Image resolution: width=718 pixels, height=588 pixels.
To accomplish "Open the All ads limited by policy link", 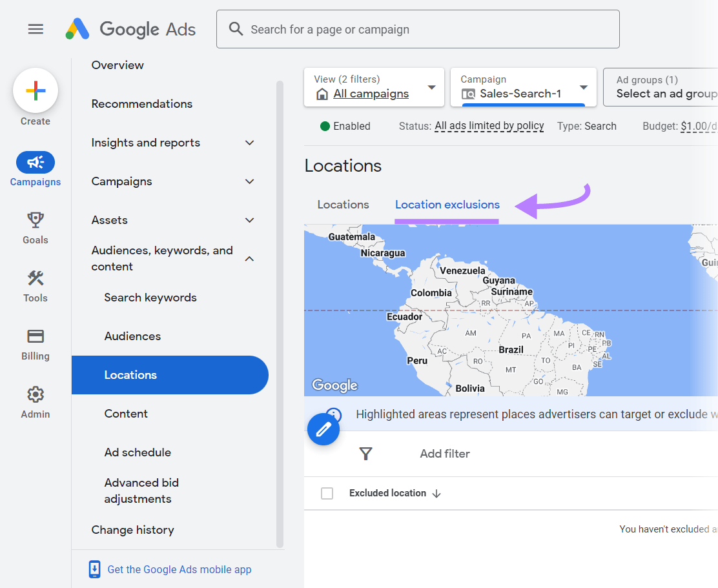I will point(489,126).
